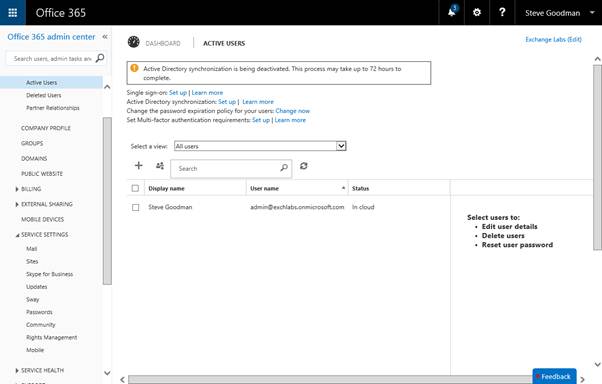
Task: Open Public Website in the sidebar
Action: [x=42, y=174]
